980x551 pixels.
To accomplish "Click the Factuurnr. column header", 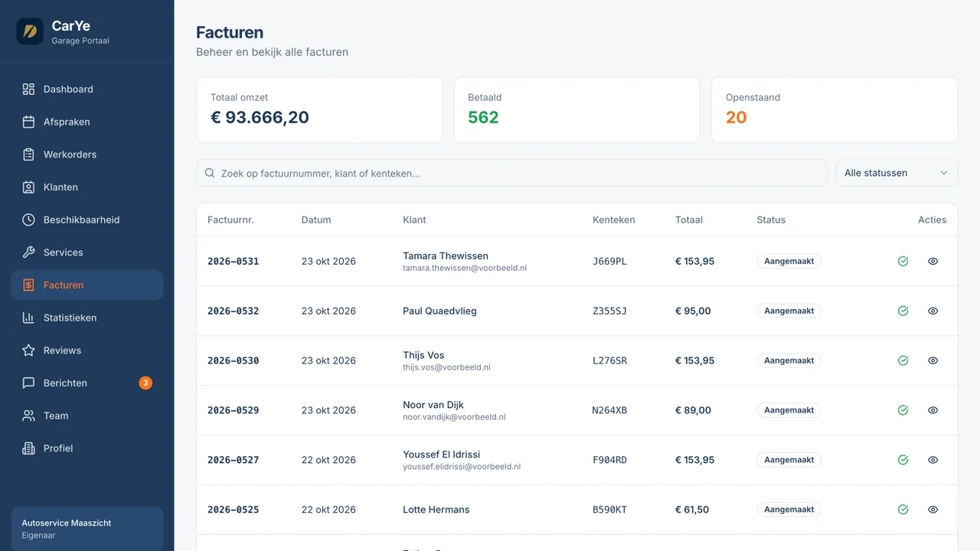I will [x=230, y=220].
